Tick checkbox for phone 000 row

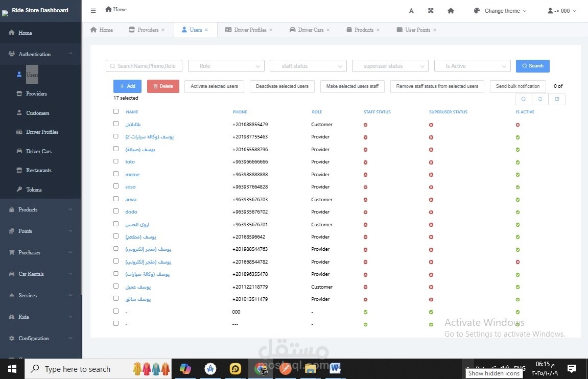pyautogui.click(x=116, y=311)
